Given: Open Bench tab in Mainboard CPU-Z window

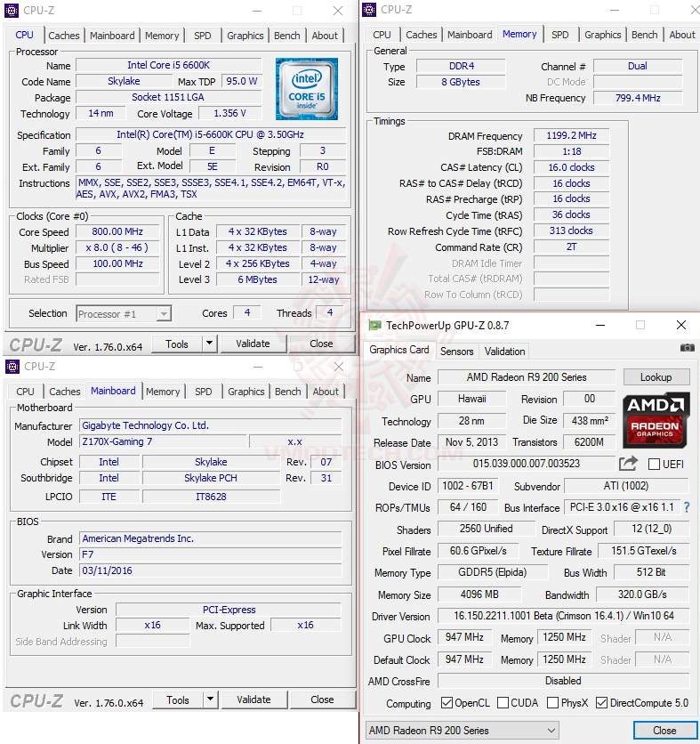Looking at the screenshot, I should tap(288, 392).
